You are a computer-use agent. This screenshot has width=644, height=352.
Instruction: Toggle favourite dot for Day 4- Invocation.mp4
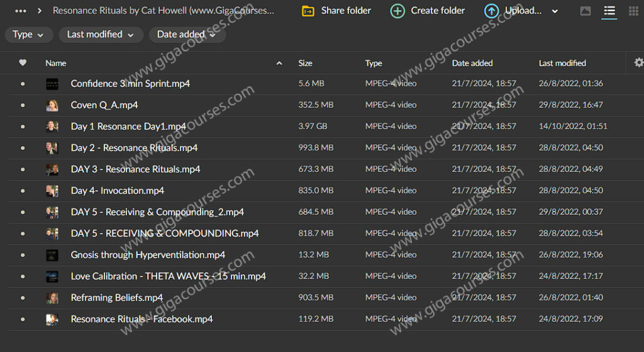[23, 191]
